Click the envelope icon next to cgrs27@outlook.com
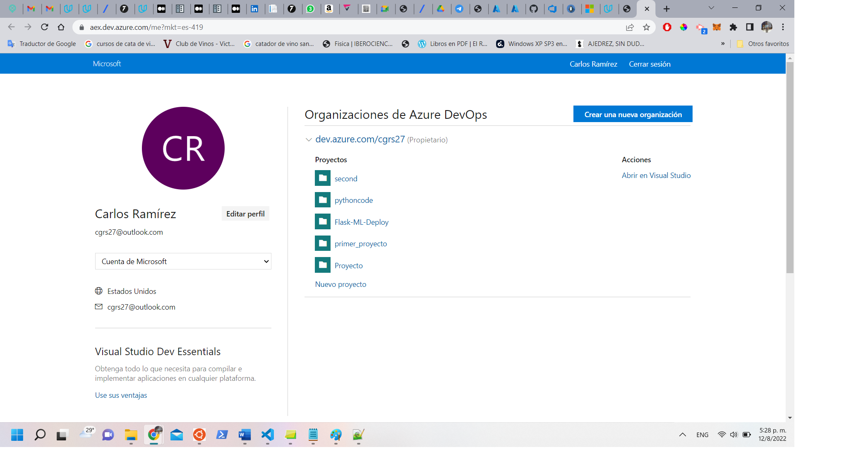Screen dimensions: 868x476 [98, 307]
